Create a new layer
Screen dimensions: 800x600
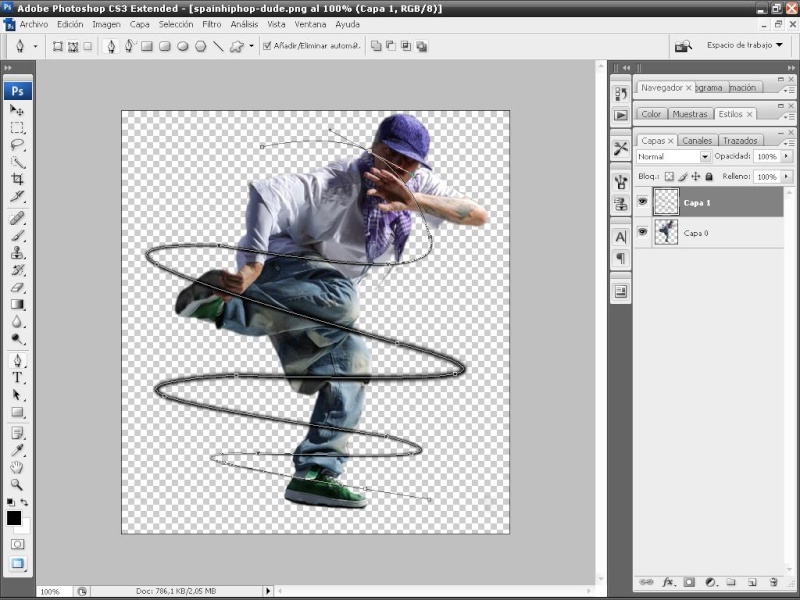(x=752, y=582)
